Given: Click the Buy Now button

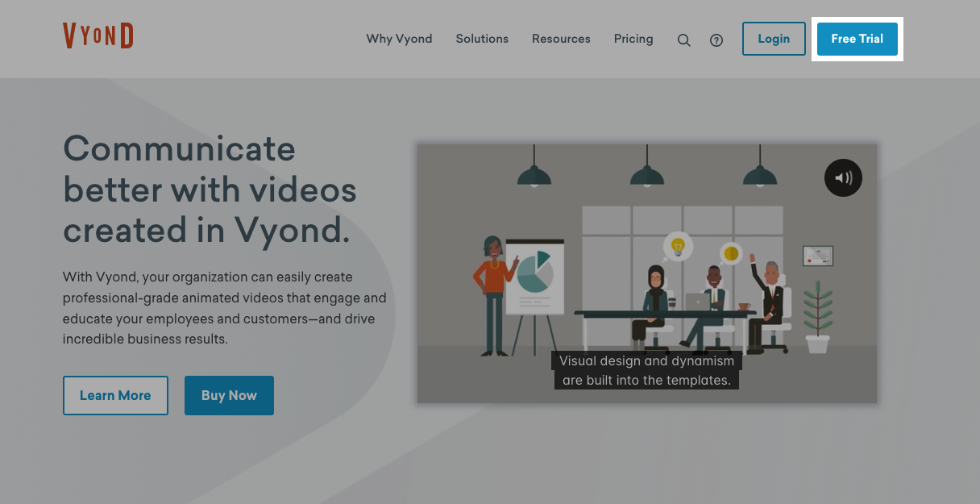Looking at the screenshot, I should [229, 395].
